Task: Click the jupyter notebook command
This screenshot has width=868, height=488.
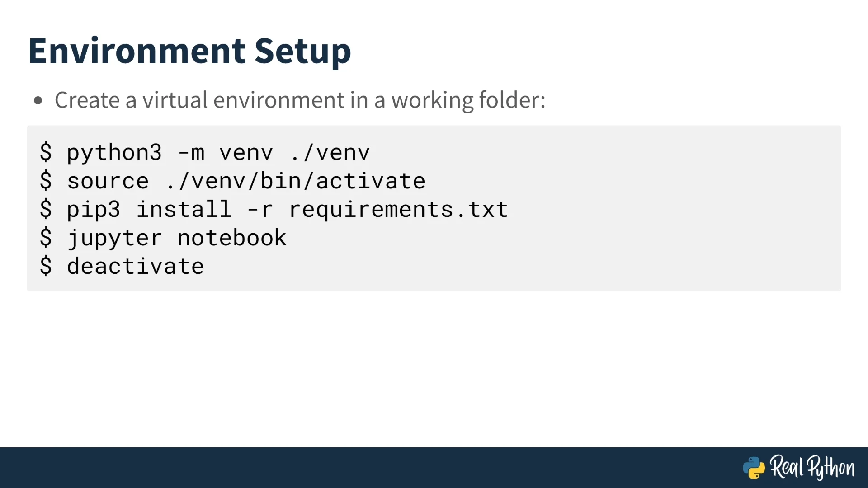Action: tap(177, 238)
